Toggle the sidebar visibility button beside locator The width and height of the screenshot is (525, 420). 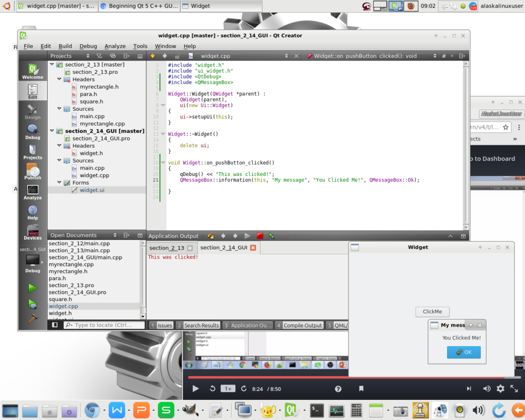55,325
